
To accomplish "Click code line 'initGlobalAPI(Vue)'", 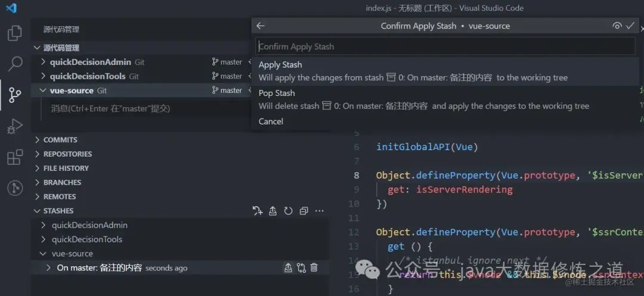I will point(427,147).
